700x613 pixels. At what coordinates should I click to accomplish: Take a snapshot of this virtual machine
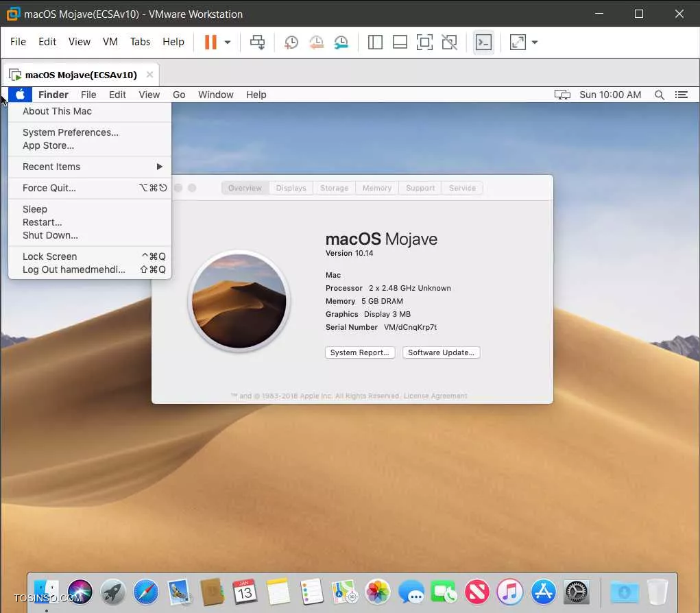291,43
